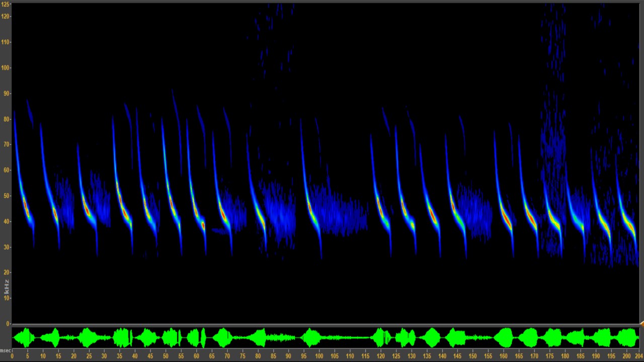Select the kHz axis label
Viewport: 644px width, 362px height.
(7, 285)
